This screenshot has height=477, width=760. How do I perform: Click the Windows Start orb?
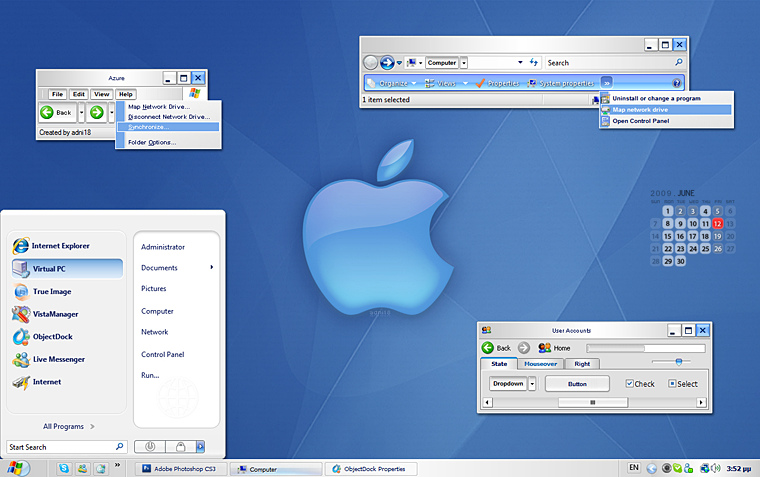17,468
